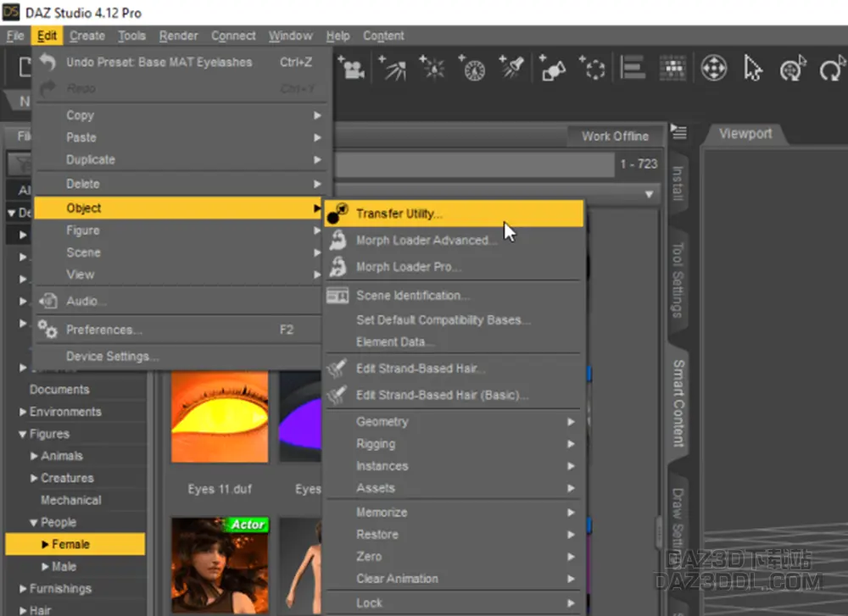The height and width of the screenshot is (616, 848).
Task: Select the Universal tool four-arrow icon
Action: tap(713, 69)
